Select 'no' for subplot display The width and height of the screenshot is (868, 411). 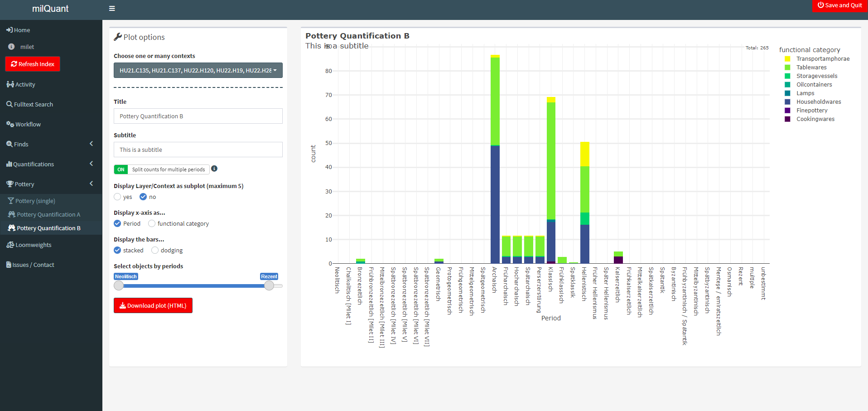pyautogui.click(x=143, y=197)
